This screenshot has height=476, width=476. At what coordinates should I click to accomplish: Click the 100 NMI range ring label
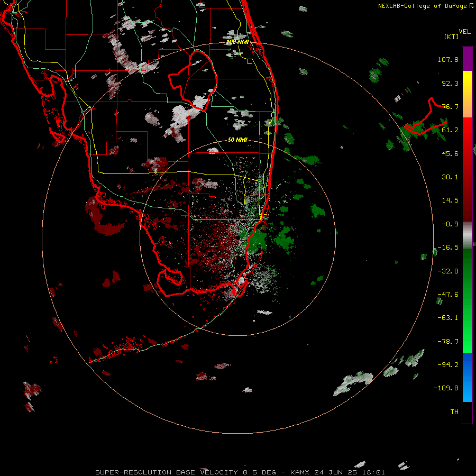coord(237,42)
